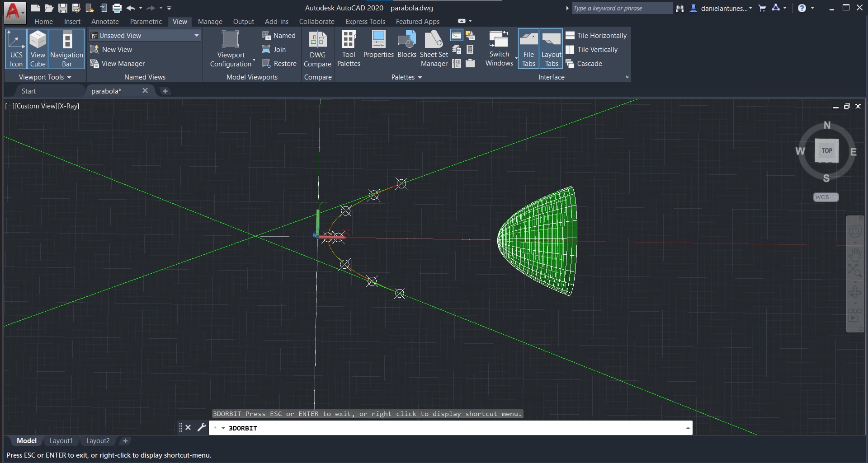This screenshot has width=868, height=463.
Task: Click the Plot printer icon
Action: click(x=117, y=8)
